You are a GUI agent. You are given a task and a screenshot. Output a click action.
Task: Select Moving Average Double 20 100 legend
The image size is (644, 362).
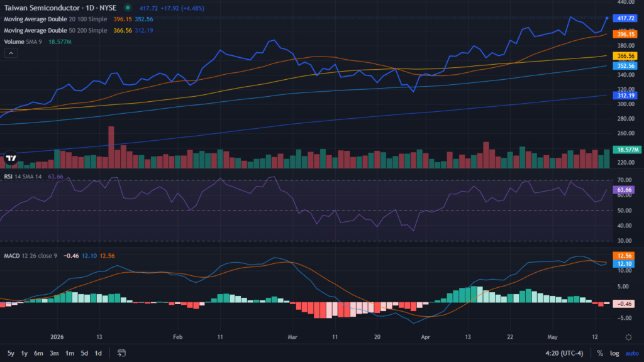[55, 19]
